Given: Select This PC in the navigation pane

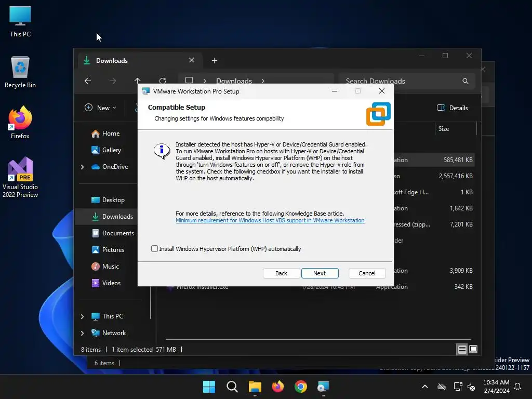Looking at the screenshot, I should [x=107, y=316].
